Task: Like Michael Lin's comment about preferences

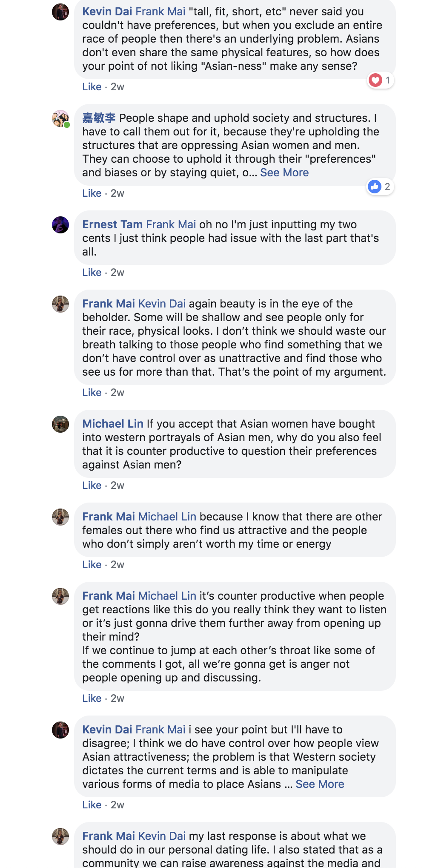Action: (x=92, y=485)
